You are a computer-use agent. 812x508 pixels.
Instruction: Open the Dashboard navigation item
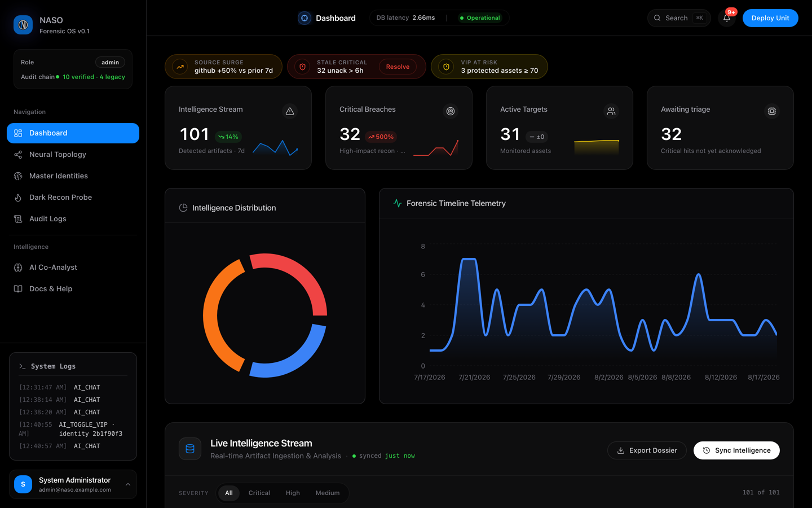pos(73,133)
